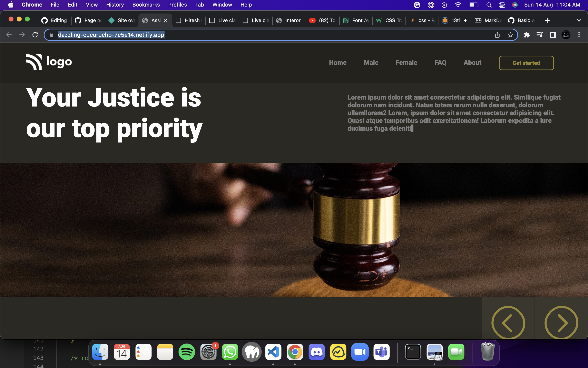This screenshot has height=368, width=588.
Task: Reload the current page
Action: pos(35,35)
